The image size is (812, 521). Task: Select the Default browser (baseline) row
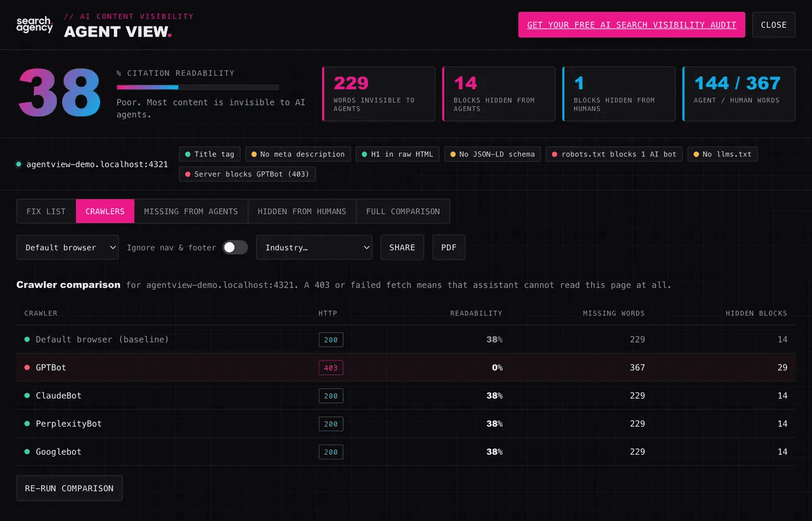(405, 340)
